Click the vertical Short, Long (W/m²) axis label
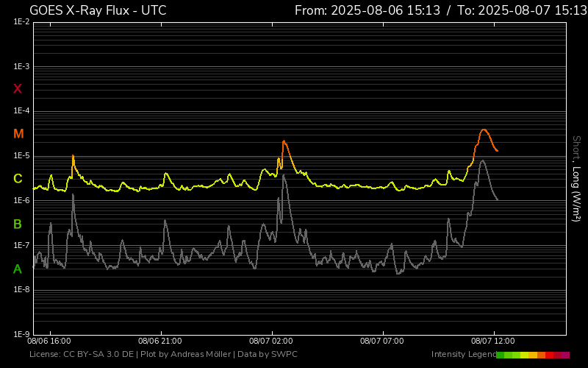 pos(576,178)
